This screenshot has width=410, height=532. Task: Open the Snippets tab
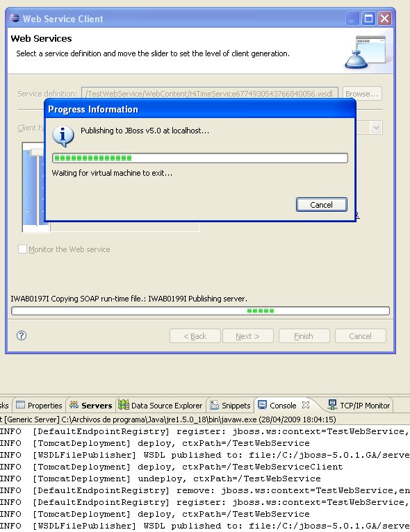click(230, 406)
